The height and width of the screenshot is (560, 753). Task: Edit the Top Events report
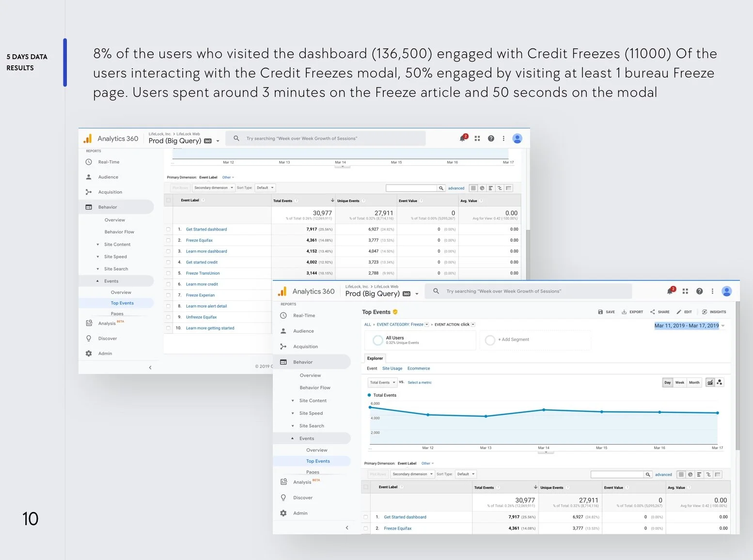(684, 312)
